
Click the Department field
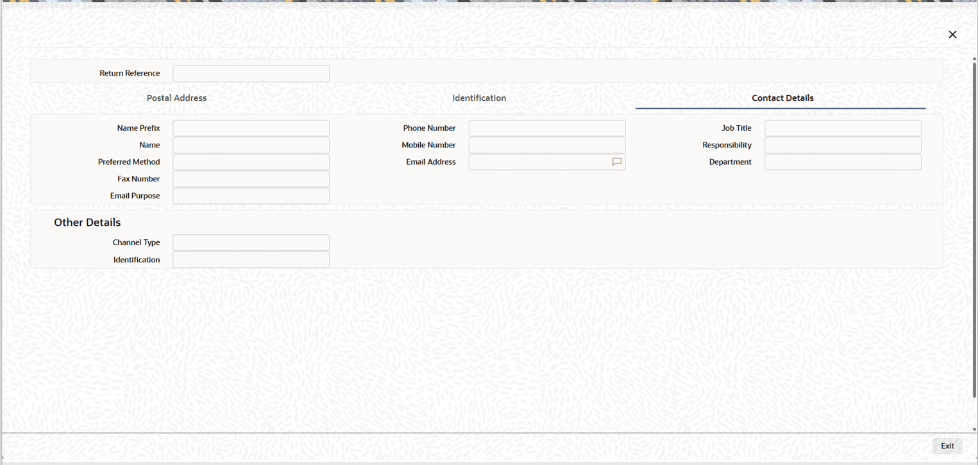coord(843,162)
